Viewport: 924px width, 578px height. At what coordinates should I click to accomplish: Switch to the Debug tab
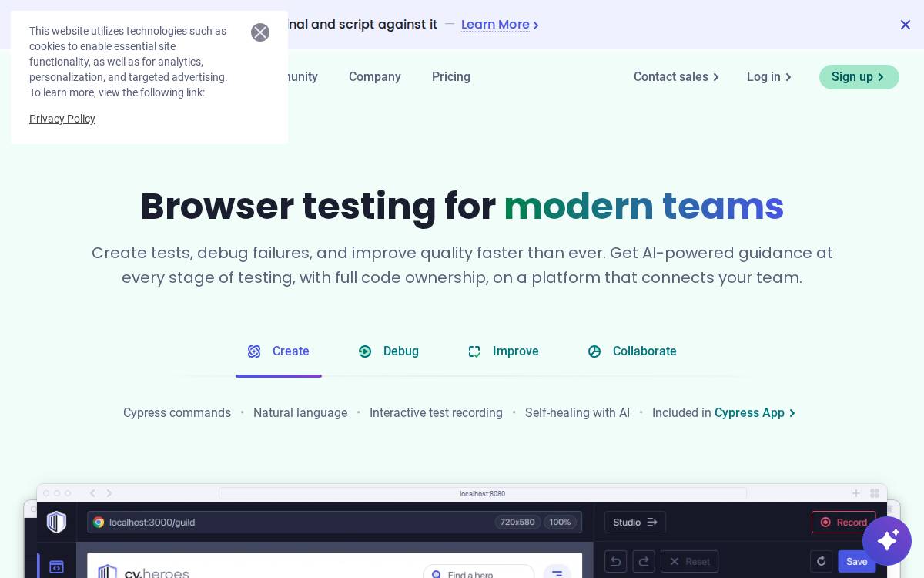tap(389, 351)
